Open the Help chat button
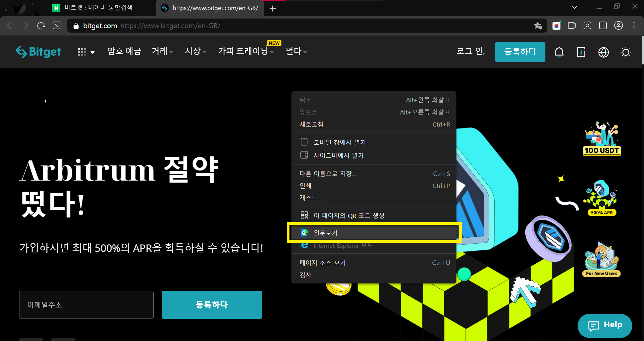 (x=605, y=326)
